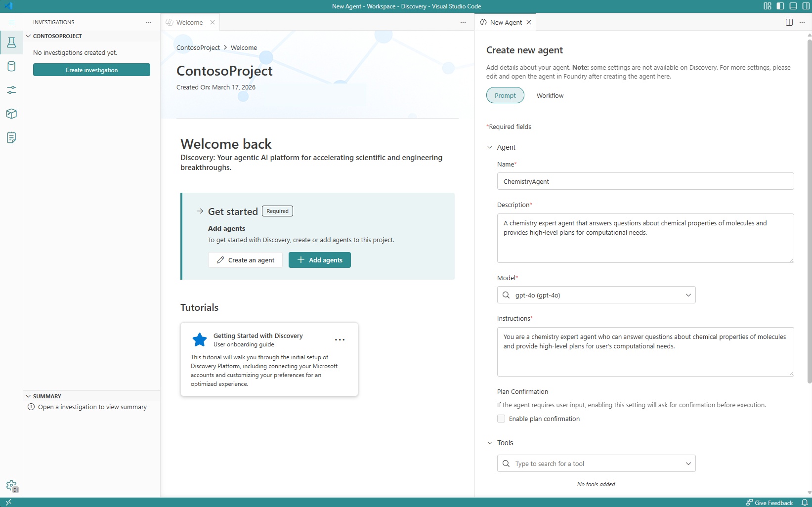Toggle the bottom panel from title bar
Screen dimensions: 812x507
coord(793,6)
